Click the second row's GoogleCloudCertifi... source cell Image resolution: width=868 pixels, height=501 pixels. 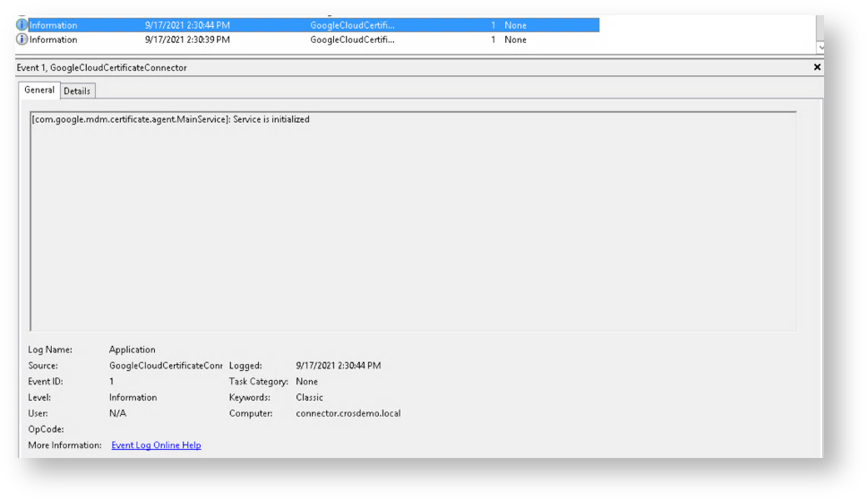click(x=352, y=39)
